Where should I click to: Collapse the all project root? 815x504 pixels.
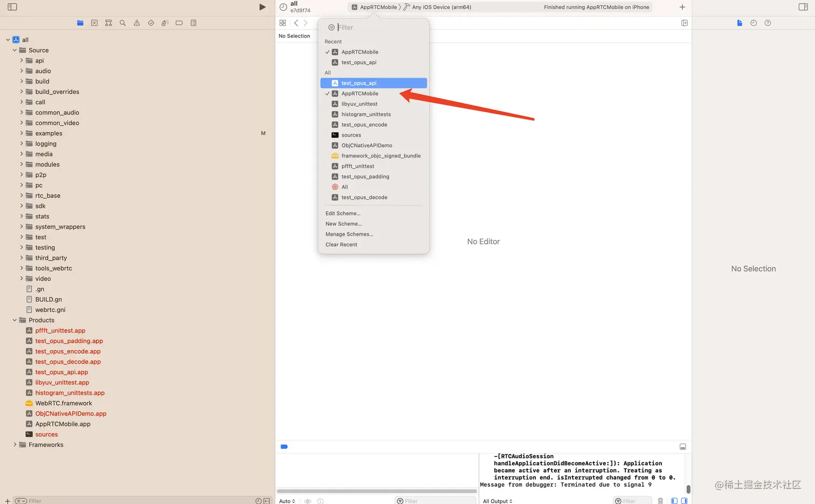click(x=8, y=40)
